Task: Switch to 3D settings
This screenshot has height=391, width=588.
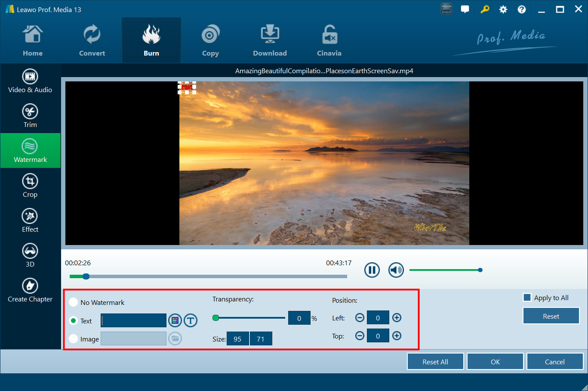Action: 30,255
